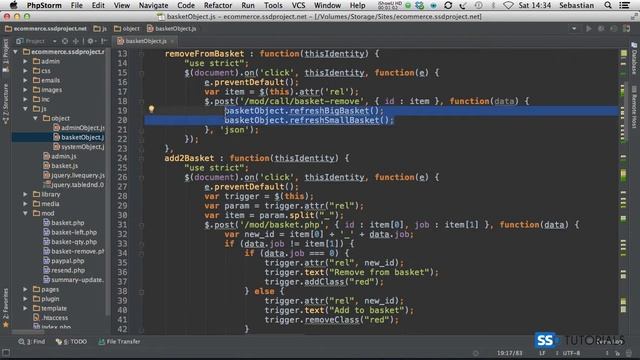Viewport: 640px width, 360px height.
Task: Select basket-qty.php file
Action: click(70, 242)
